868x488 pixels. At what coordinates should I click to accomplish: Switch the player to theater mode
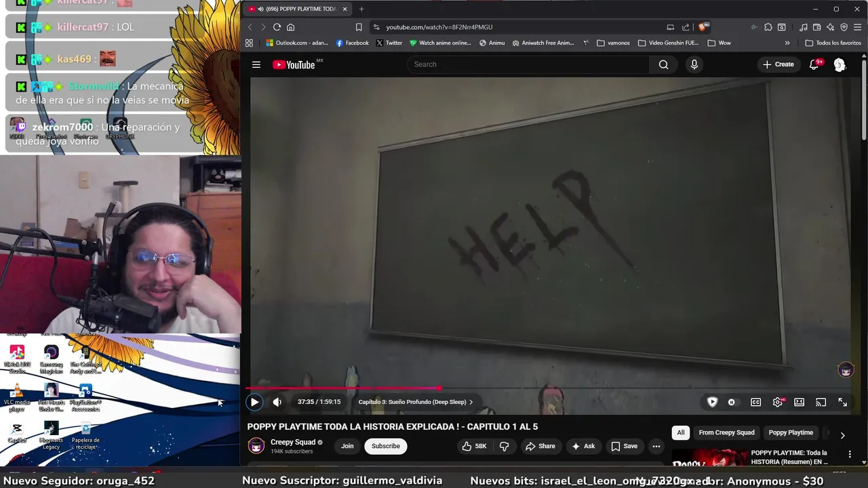click(799, 402)
